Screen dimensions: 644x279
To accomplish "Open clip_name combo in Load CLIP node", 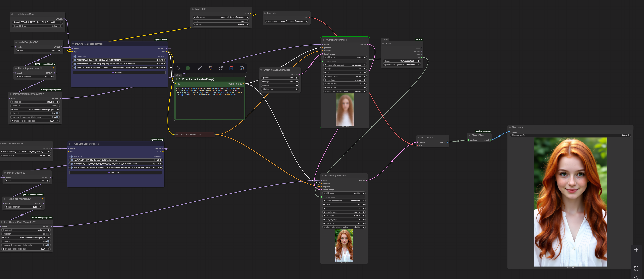I will click(221, 17).
